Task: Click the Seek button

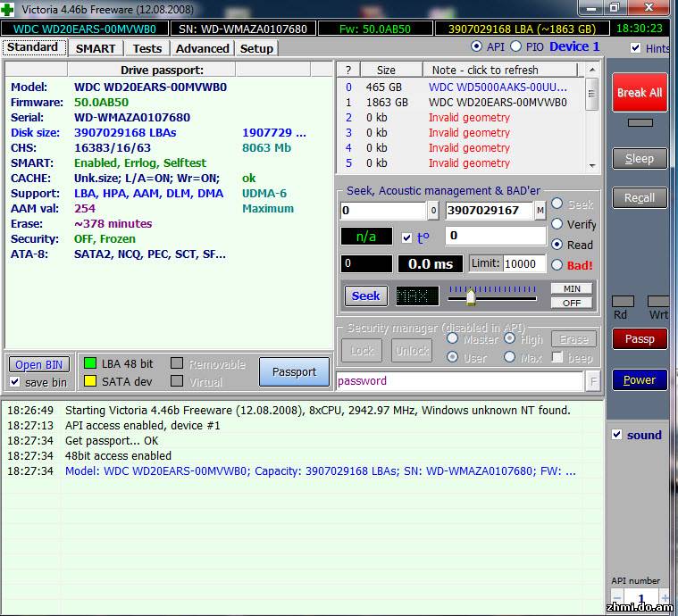Action: (366, 296)
